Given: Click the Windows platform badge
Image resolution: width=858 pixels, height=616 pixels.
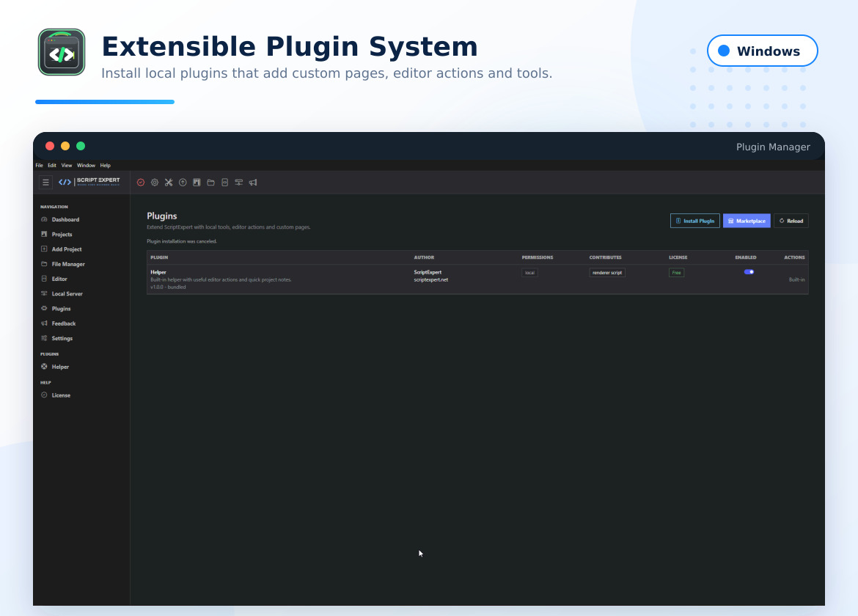Looking at the screenshot, I should pyautogui.click(x=762, y=51).
